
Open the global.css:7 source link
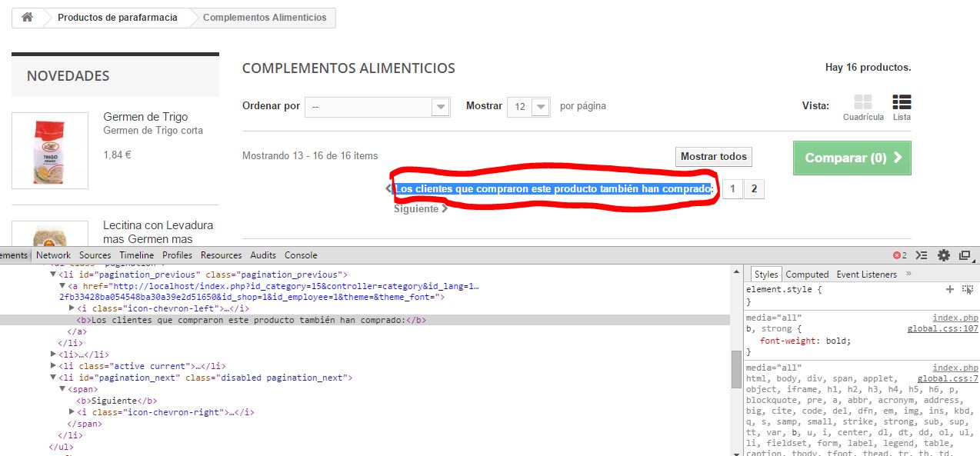(948, 379)
